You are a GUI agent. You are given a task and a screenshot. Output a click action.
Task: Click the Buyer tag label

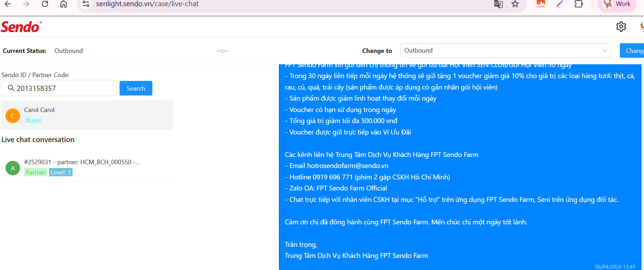point(34,120)
